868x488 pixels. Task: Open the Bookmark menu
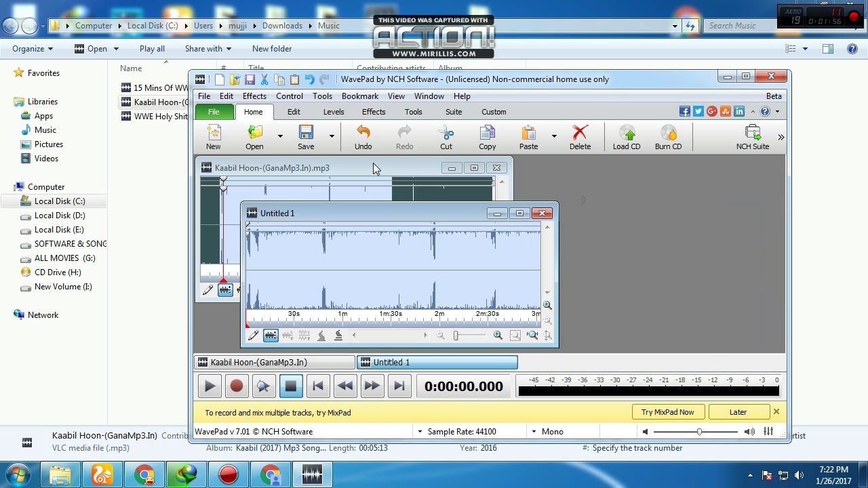pyautogui.click(x=360, y=96)
